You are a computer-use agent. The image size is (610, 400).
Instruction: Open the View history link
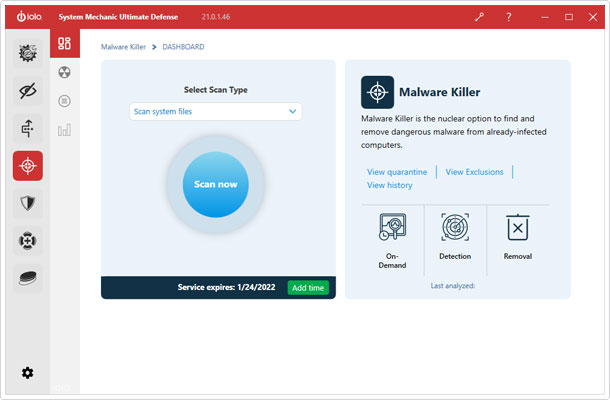389,185
